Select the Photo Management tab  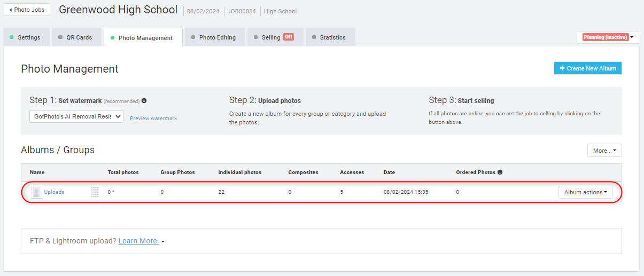coord(143,37)
